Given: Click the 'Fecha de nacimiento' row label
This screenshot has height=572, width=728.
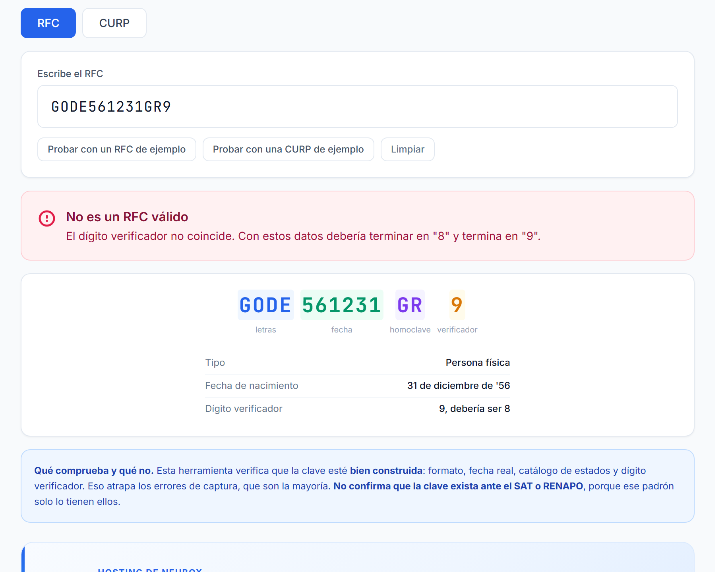Looking at the screenshot, I should (x=252, y=386).
